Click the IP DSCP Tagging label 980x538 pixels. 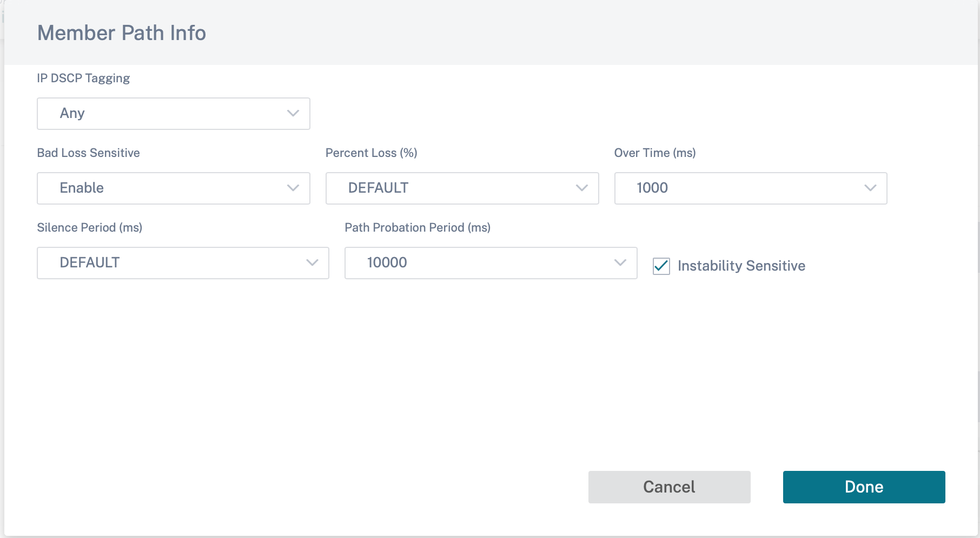83,78
